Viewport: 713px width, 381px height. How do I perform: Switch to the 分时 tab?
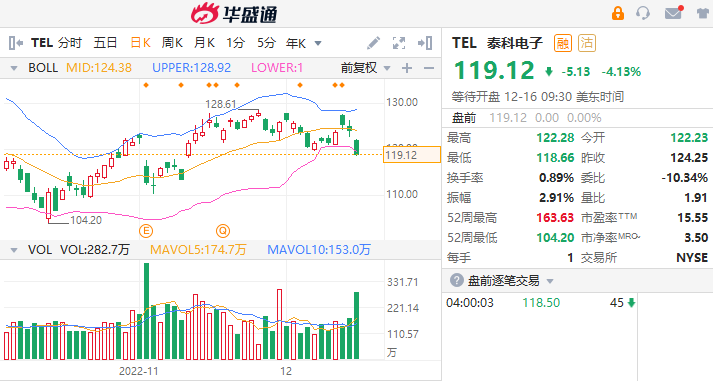coord(70,43)
